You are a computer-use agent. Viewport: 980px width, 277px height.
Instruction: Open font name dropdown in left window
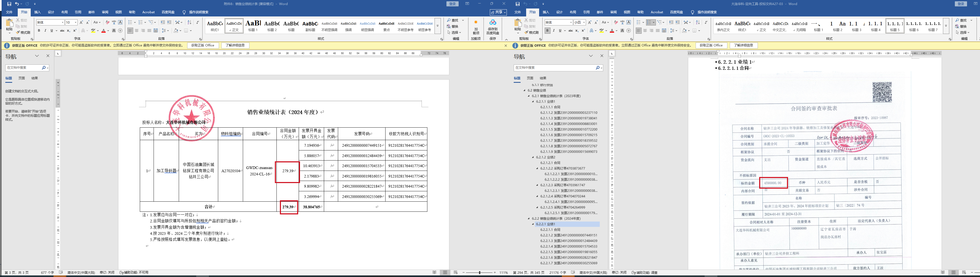coord(62,23)
